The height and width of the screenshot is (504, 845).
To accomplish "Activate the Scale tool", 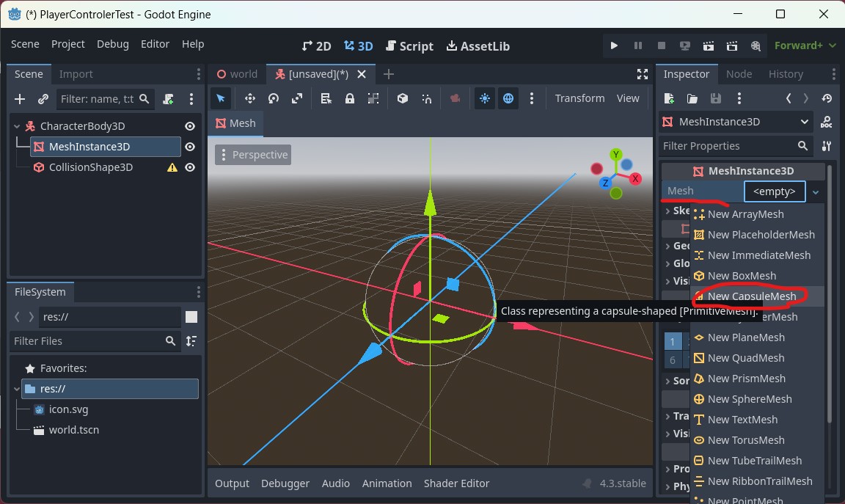I will (296, 98).
